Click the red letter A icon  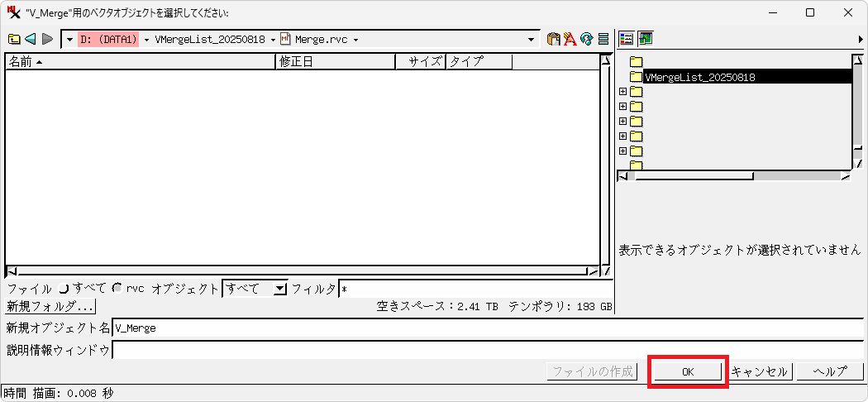point(570,39)
